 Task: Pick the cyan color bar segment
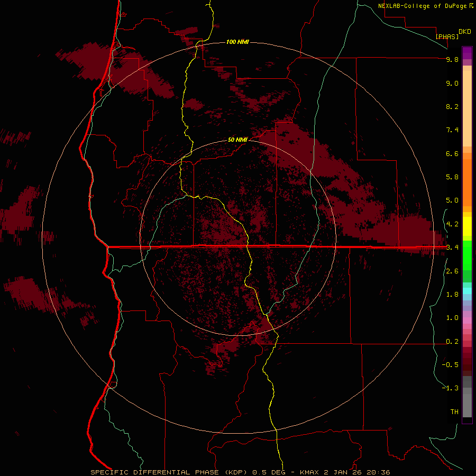[467, 291]
